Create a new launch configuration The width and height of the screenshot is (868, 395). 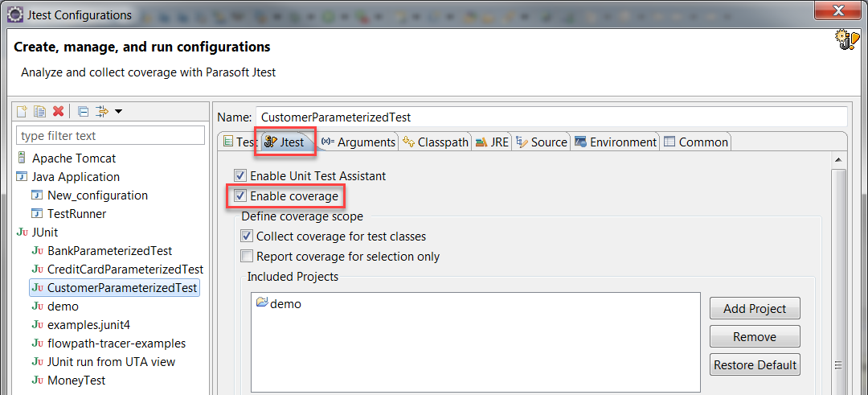[x=22, y=111]
